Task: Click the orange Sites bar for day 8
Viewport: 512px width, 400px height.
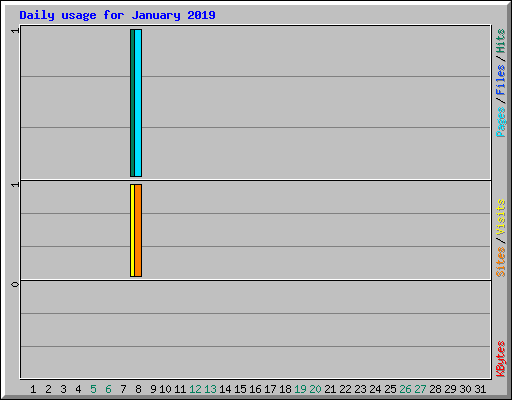Action: tap(138, 230)
